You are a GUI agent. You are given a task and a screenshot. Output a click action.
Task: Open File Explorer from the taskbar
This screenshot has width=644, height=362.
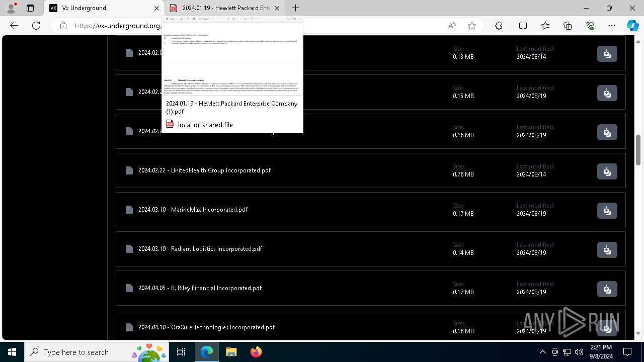point(231,352)
